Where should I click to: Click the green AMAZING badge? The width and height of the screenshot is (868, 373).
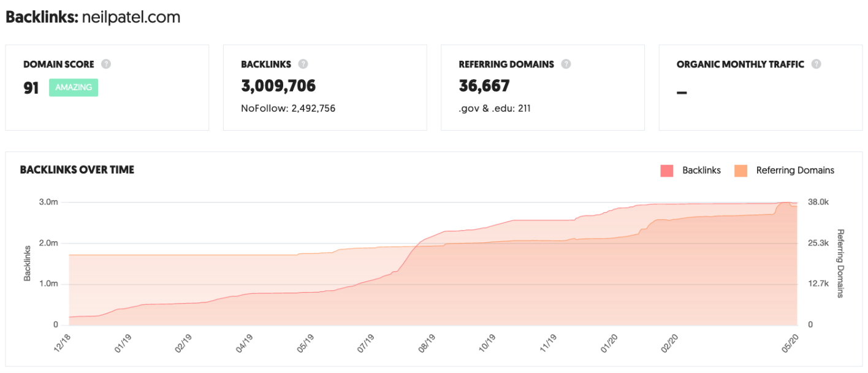point(74,87)
